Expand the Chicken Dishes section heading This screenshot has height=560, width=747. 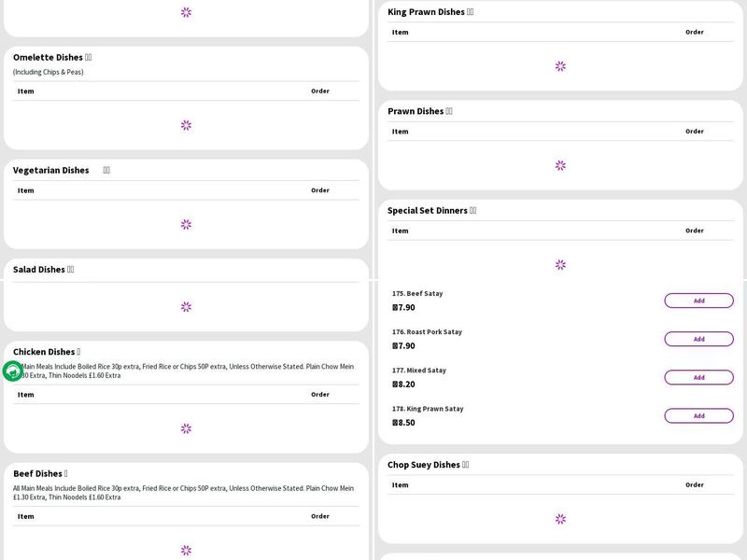click(44, 352)
